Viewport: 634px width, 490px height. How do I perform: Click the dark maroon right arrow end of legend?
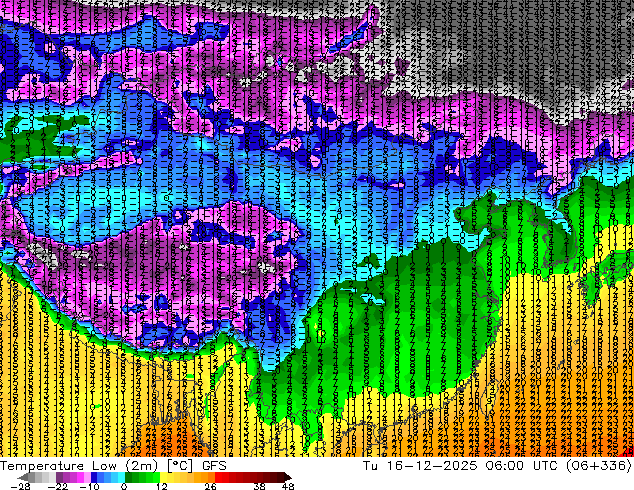pos(288,477)
